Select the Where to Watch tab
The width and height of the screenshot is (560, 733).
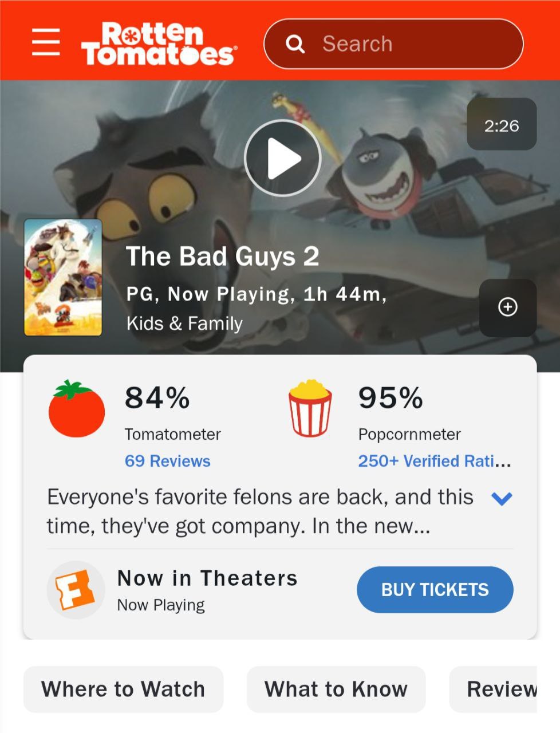tap(123, 689)
